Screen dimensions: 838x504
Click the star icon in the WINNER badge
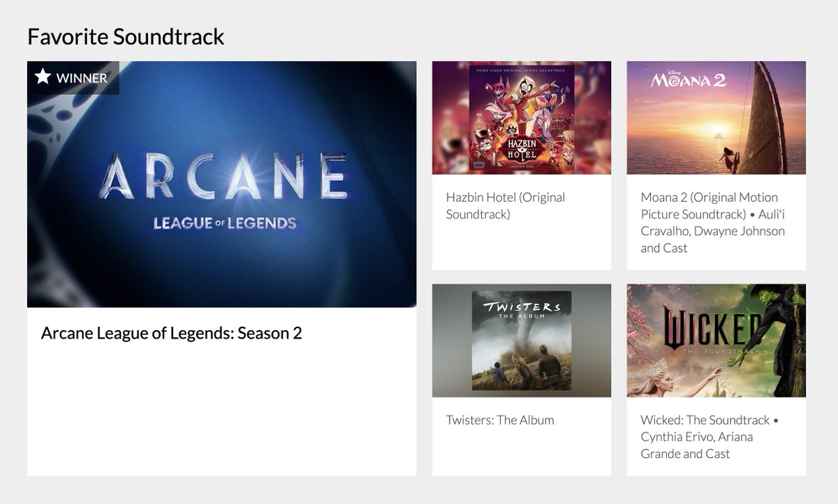tap(43, 77)
